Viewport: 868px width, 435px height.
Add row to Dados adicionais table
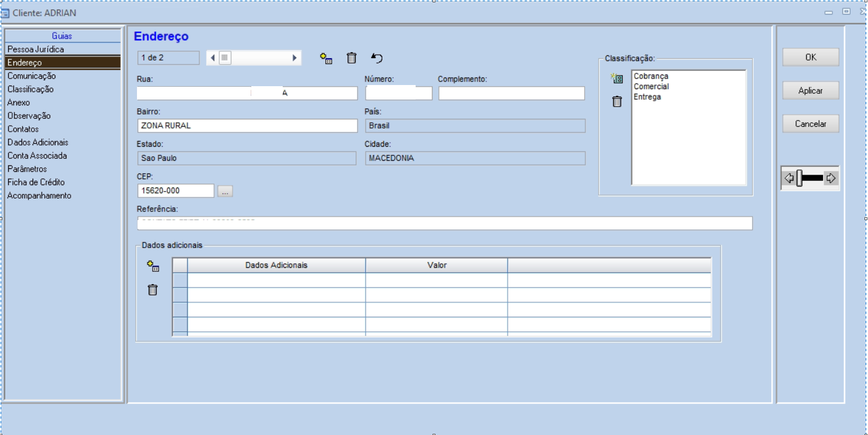click(x=153, y=266)
